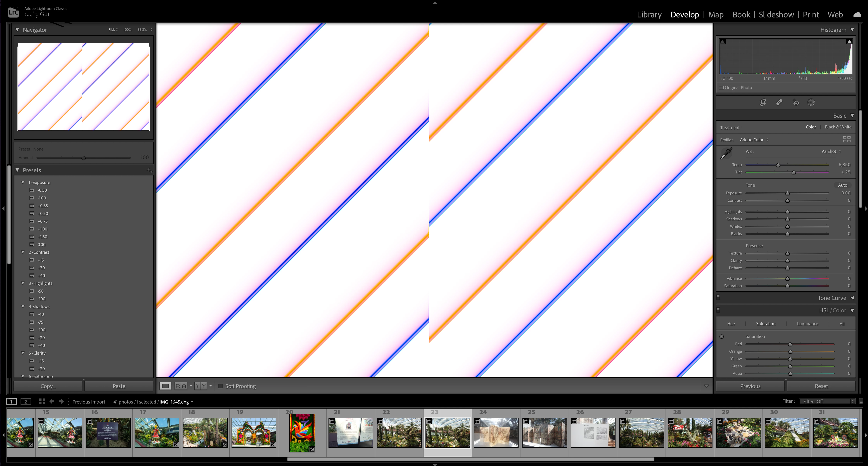Screen dimensions: 868x466
Task: Open the Masking tool
Action: (811, 102)
